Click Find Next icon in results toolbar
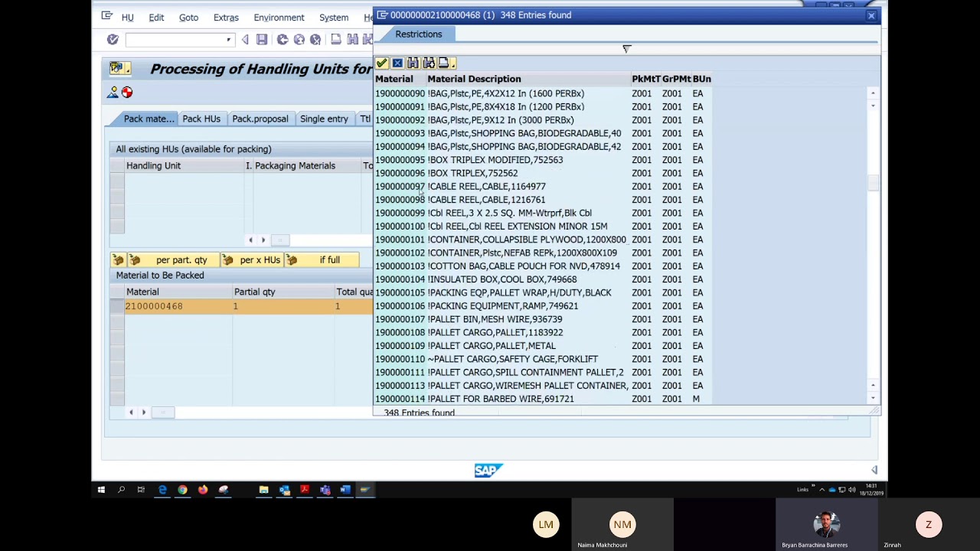 click(x=429, y=63)
